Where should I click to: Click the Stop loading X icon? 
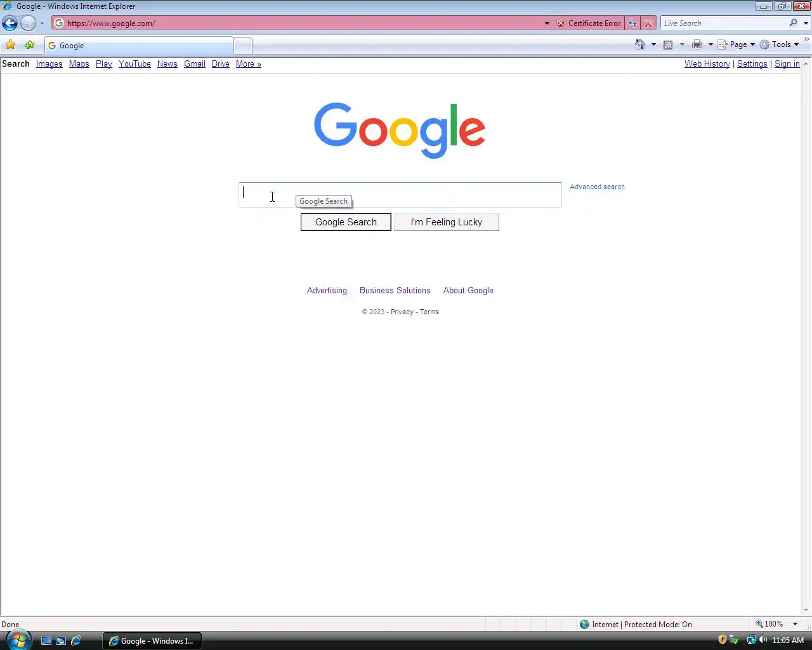click(x=648, y=23)
